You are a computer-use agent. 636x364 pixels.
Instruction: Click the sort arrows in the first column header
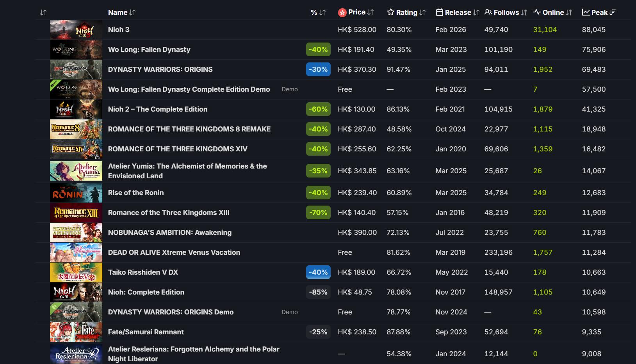43,12
